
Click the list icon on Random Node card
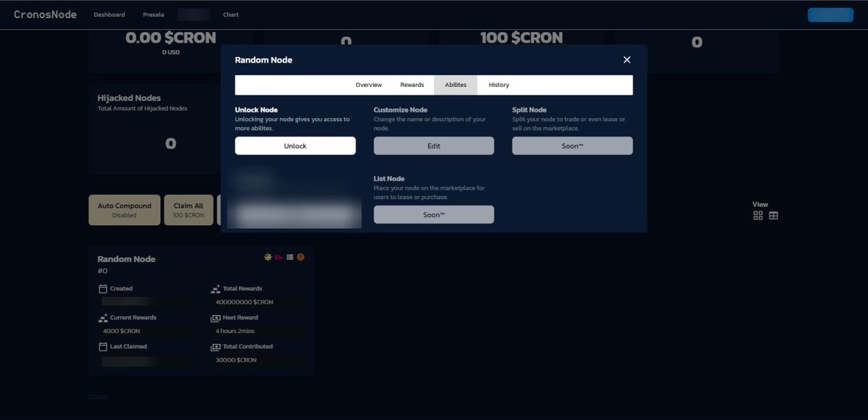290,257
